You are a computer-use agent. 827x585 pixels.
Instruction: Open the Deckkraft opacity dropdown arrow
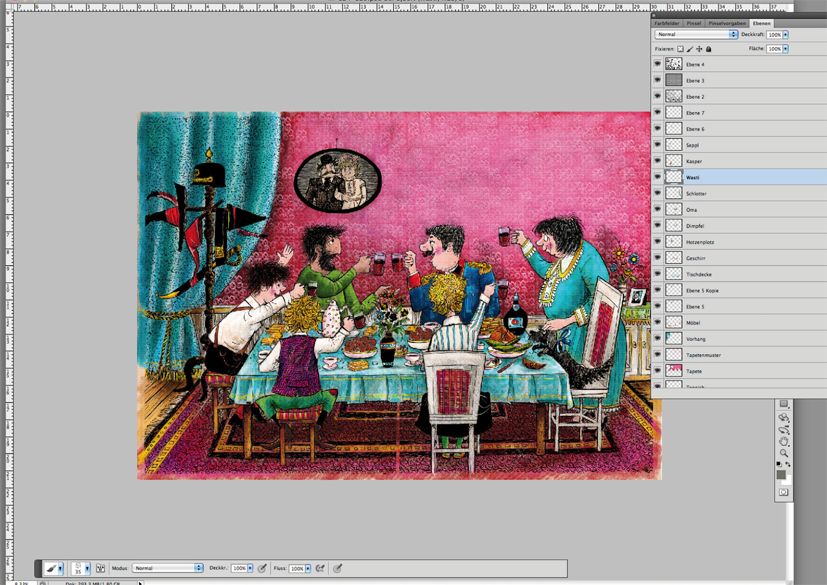pos(786,35)
